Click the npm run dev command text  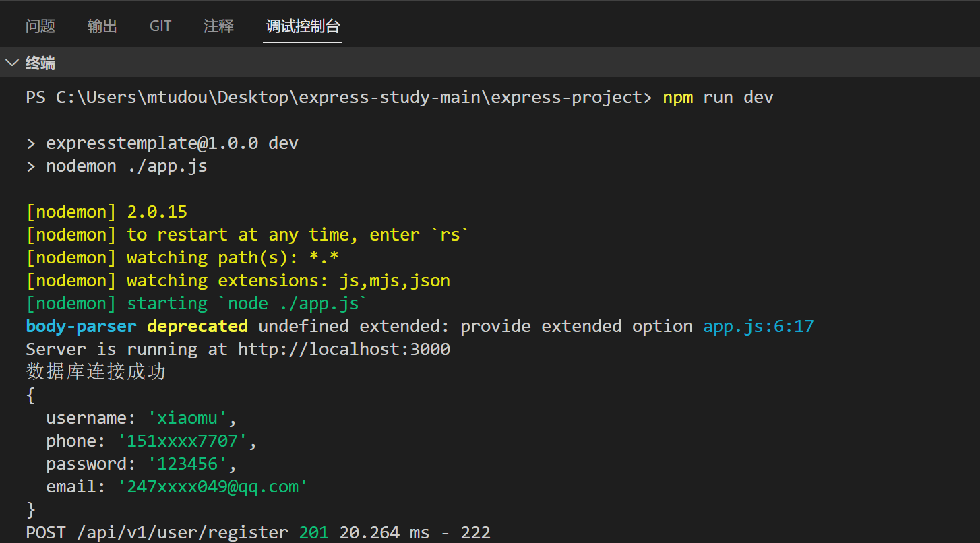pyautogui.click(x=718, y=98)
